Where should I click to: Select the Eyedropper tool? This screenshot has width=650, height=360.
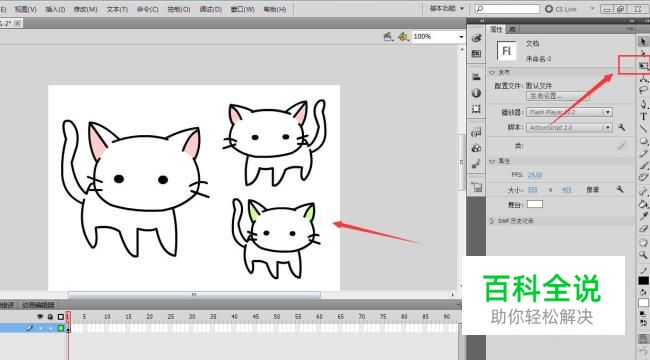pos(643,216)
